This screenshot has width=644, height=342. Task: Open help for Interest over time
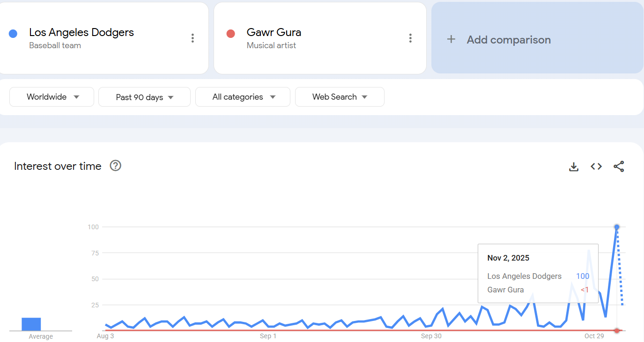point(115,166)
